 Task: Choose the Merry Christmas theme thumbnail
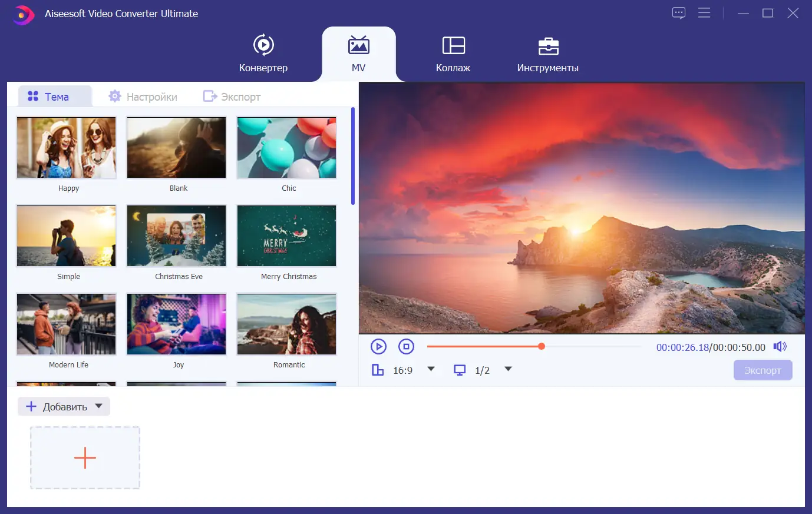tap(287, 236)
